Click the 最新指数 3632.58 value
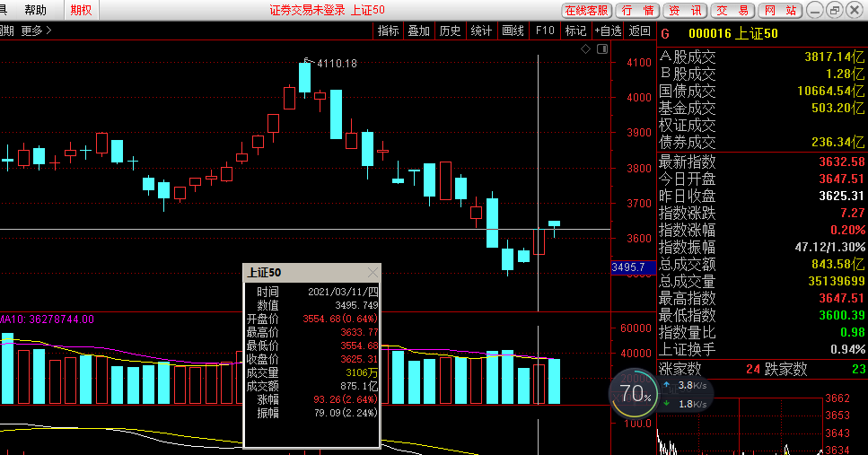The width and height of the screenshot is (868, 455). point(841,162)
